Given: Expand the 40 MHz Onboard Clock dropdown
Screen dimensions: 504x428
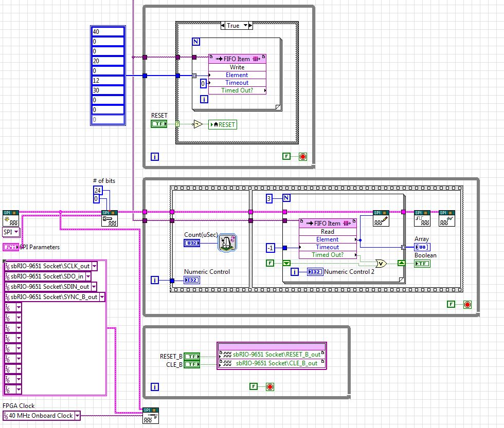Looking at the screenshot, I should (77, 415).
